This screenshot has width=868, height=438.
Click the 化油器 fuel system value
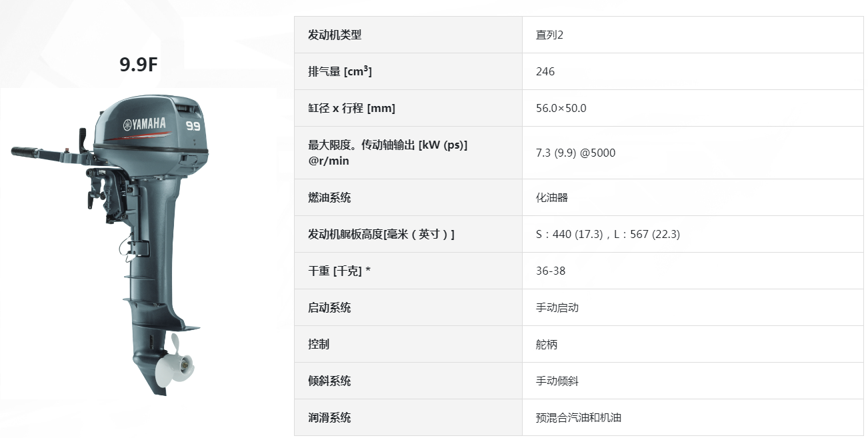click(552, 197)
